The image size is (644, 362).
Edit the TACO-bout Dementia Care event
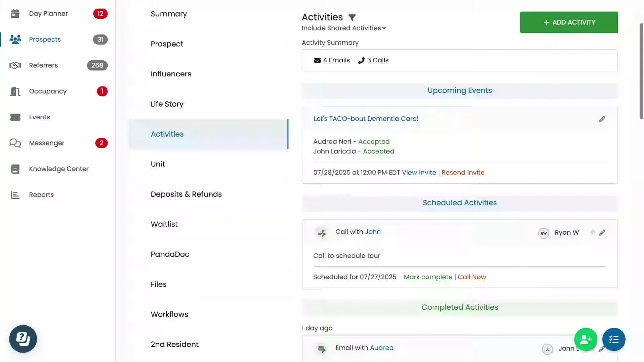[x=602, y=119]
